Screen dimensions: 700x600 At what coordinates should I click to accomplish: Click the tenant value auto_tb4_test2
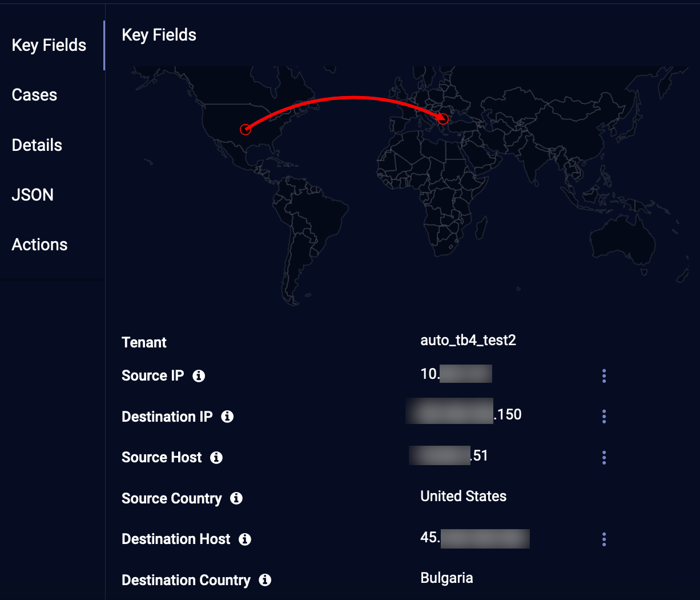468,341
